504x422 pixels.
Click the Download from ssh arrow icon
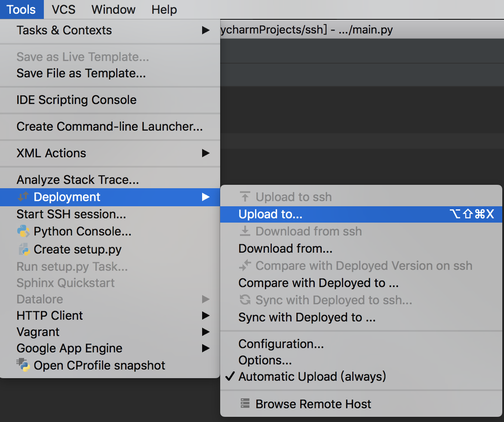pos(245,231)
